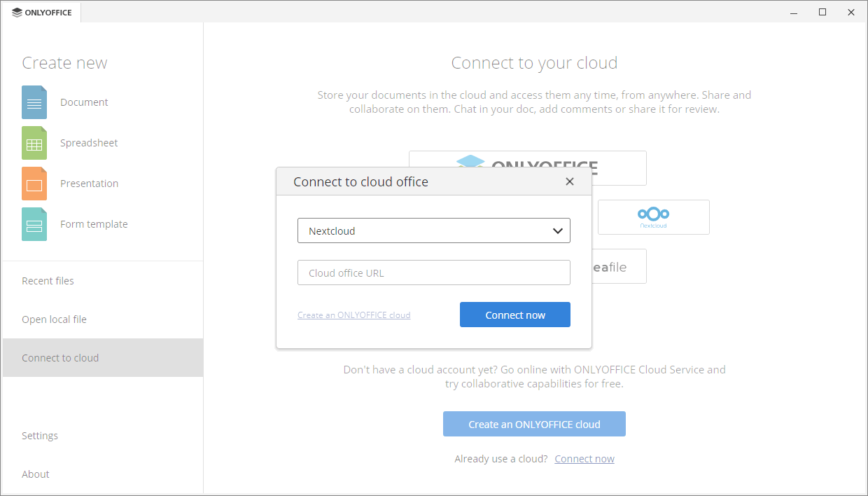Minimize the ONLYOFFICE window

(794, 13)
